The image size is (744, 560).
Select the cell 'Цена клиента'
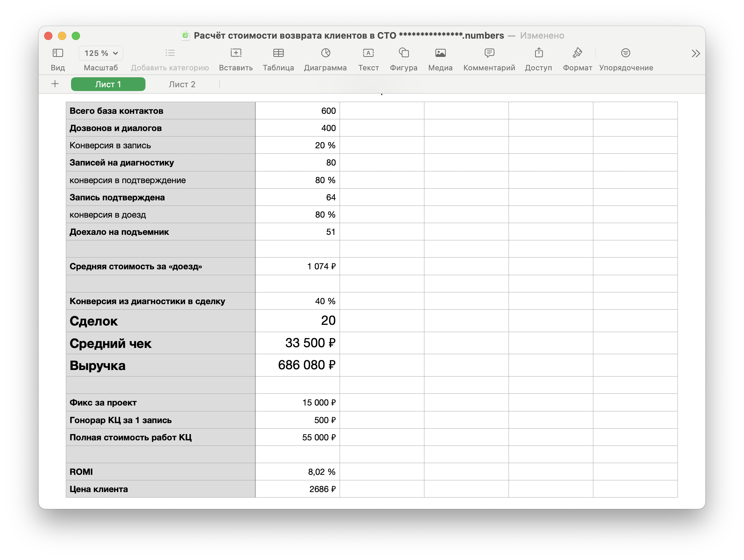point(161,489)
